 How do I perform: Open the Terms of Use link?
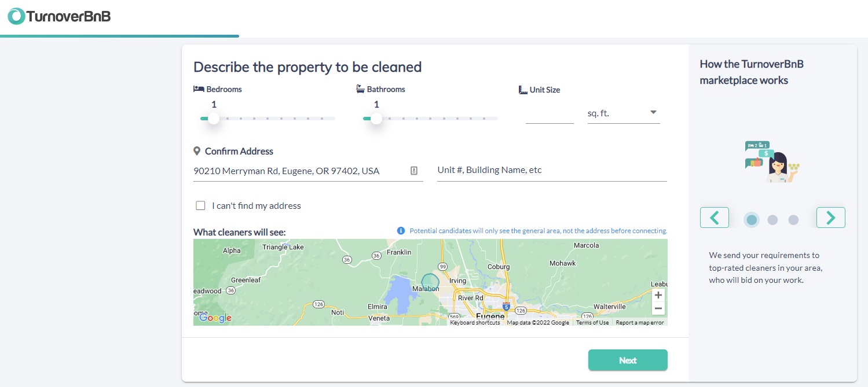pyautogui.click(x=591, y=322)
